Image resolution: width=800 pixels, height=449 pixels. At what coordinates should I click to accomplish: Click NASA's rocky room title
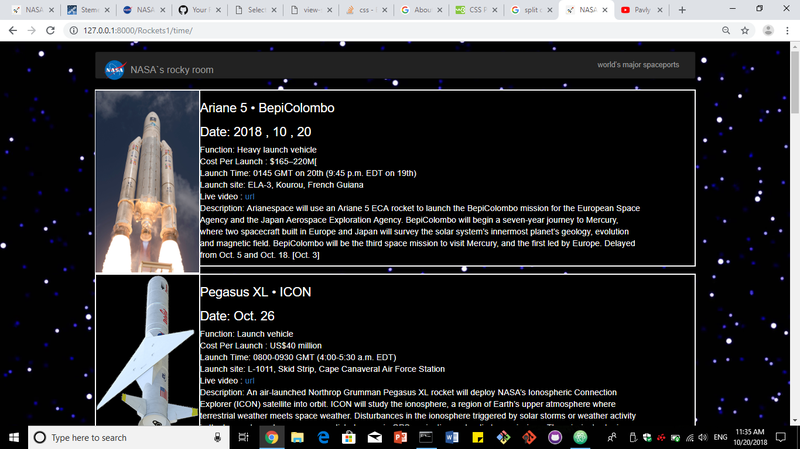[x=171, y=70]
